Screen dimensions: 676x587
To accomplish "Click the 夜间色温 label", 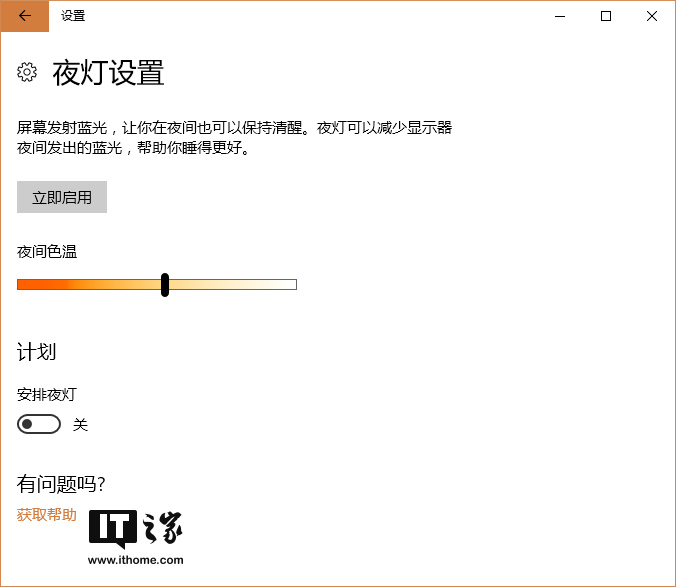I will click(47, 252).
